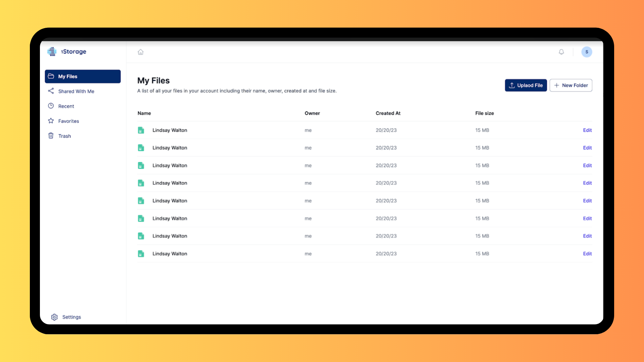
Task: Click the Created At column header
Action: pyautogui.click(x=387, y=113)
